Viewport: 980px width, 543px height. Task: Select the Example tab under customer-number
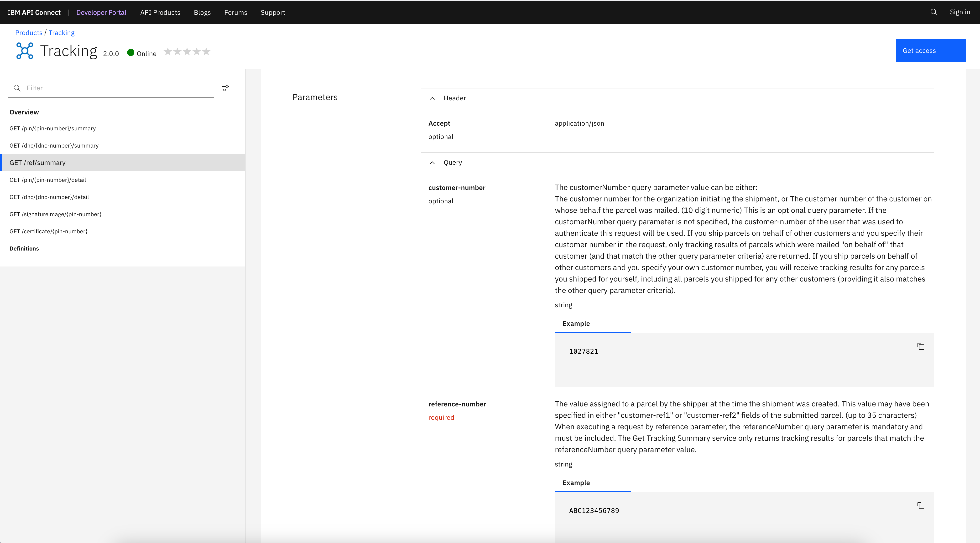point(576,324)
